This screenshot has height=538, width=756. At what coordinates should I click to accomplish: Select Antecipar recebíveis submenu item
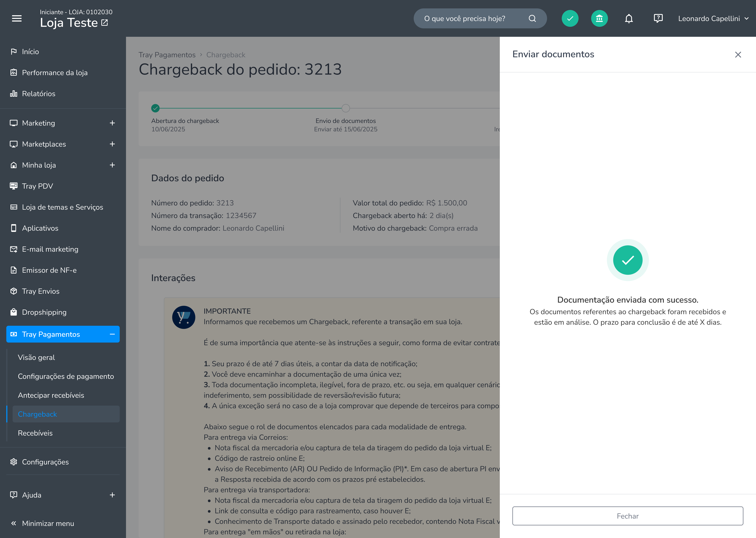[51, 395]
